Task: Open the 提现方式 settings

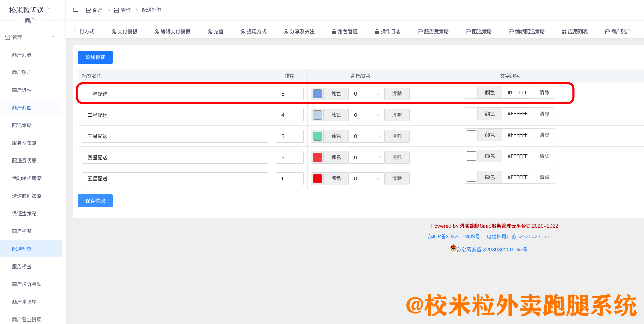Action: (x=254, y=31)
